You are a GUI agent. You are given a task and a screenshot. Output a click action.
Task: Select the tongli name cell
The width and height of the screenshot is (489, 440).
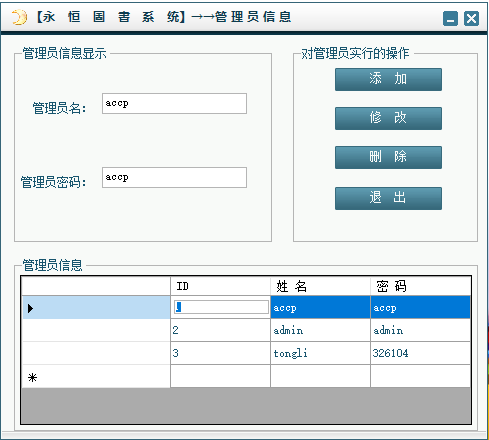click(320, 353)
